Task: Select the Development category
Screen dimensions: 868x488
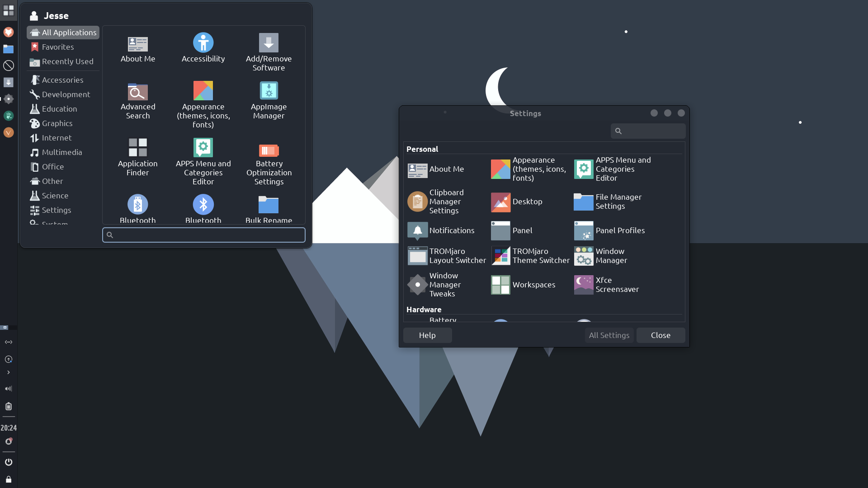Action: coord(63,94)
